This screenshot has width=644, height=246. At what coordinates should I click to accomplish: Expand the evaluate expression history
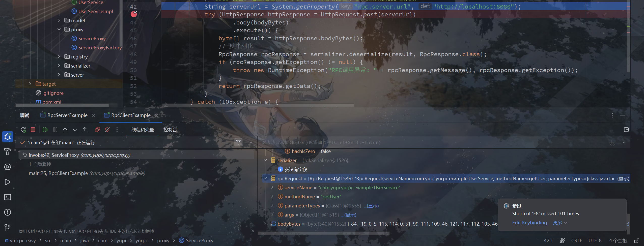[x=624, y=143]
